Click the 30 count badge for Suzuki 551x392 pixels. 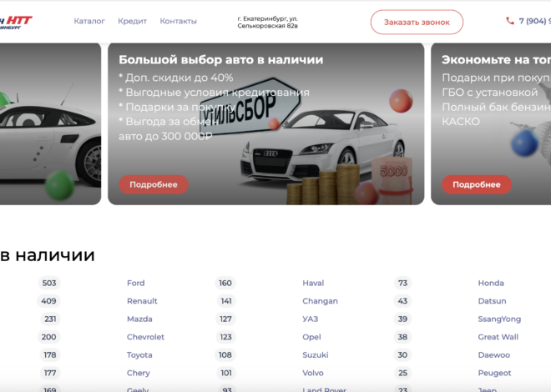coord(402,355)
